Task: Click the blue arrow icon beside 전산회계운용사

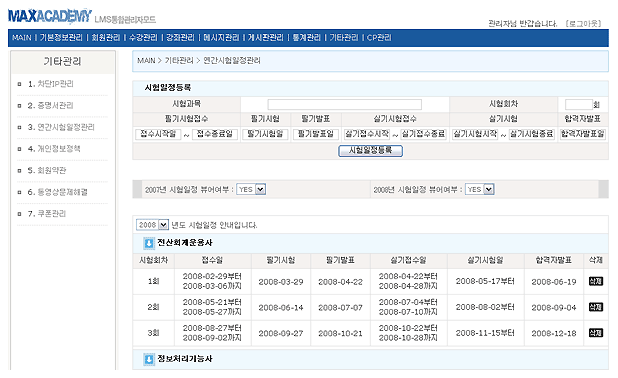Action: (149, 243)
